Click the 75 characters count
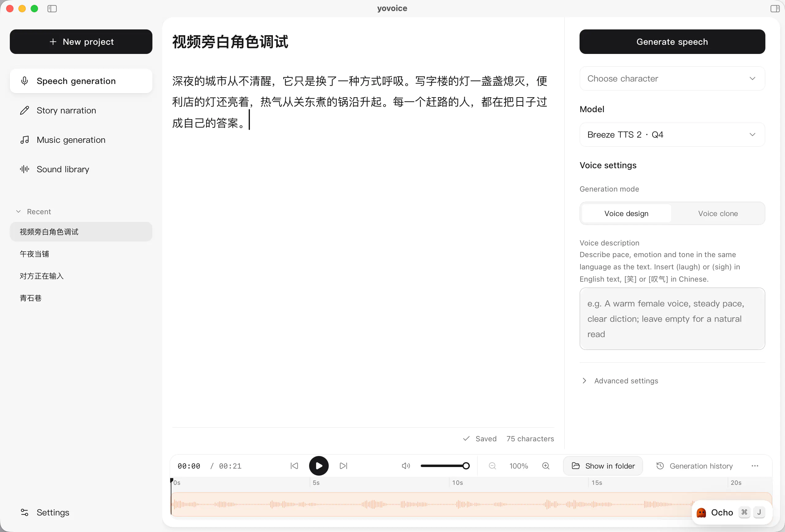 (530, 439)
